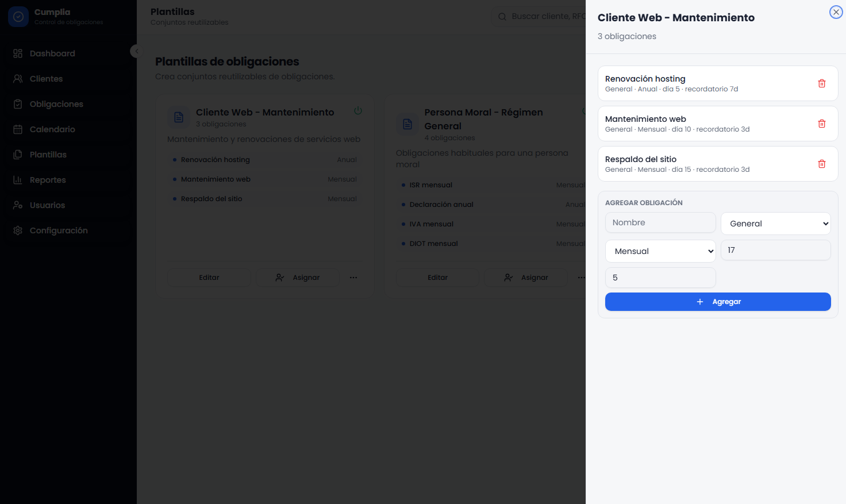Click the search magnifier icon
This screenshot has height=504, width=846.
(502, 17)
